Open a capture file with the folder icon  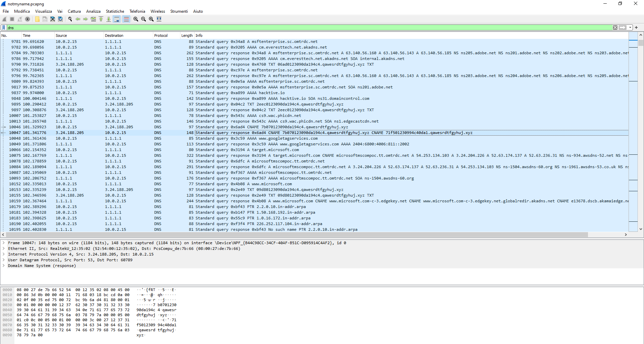pyautogui.click(x=37, y=19)
